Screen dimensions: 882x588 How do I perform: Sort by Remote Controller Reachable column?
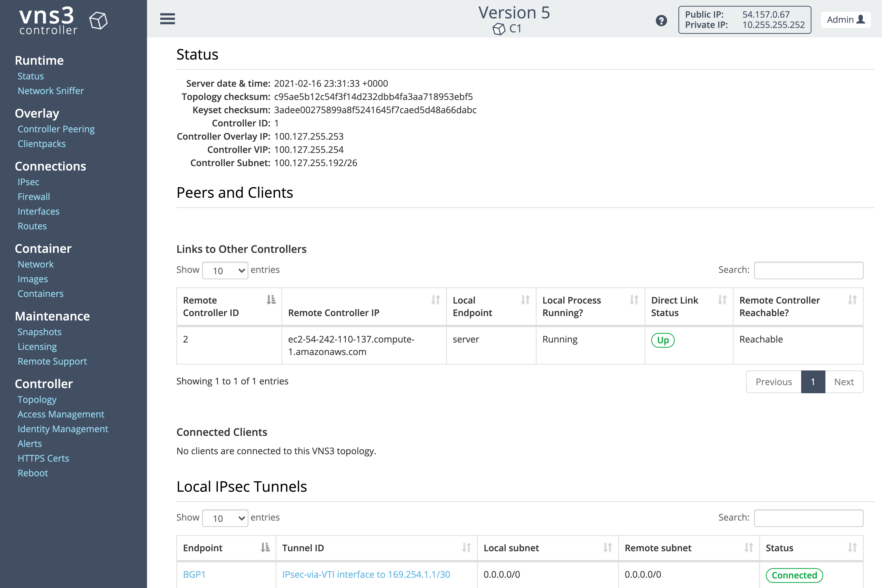point(798,306)
